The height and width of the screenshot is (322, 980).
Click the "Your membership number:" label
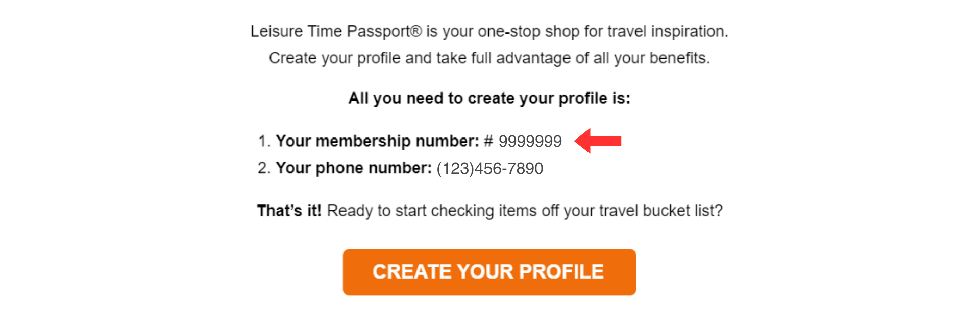coord(377,141)
